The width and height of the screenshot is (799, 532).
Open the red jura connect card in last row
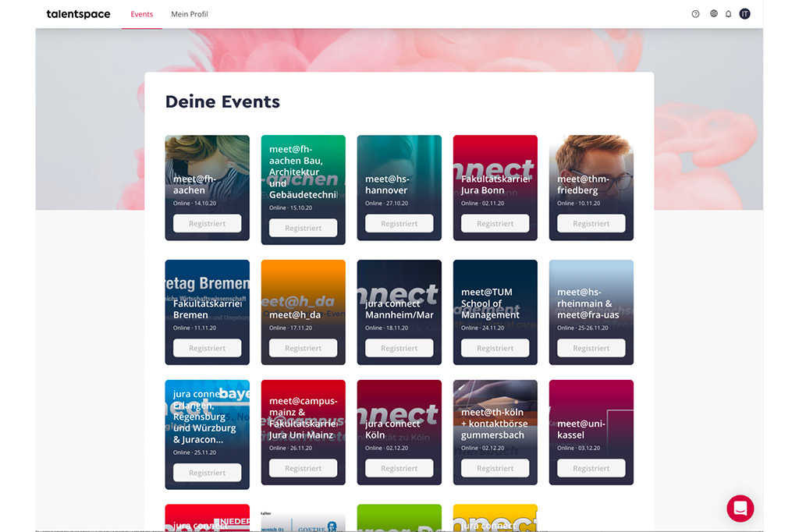coord(207,517)
